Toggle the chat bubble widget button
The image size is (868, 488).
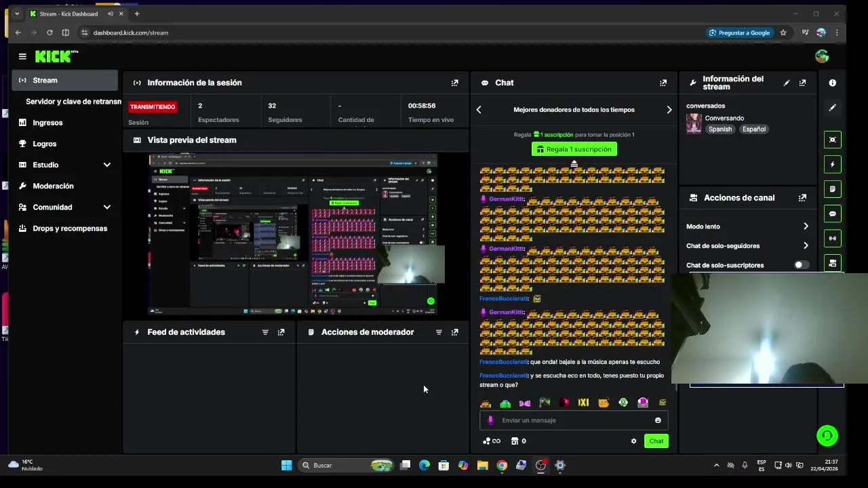click(x=832, y=213)
